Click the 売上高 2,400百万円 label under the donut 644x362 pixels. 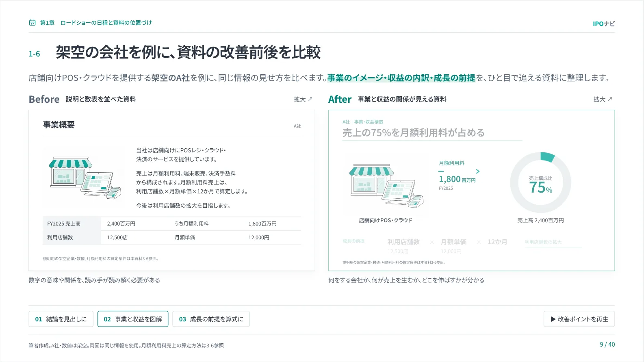540,220
